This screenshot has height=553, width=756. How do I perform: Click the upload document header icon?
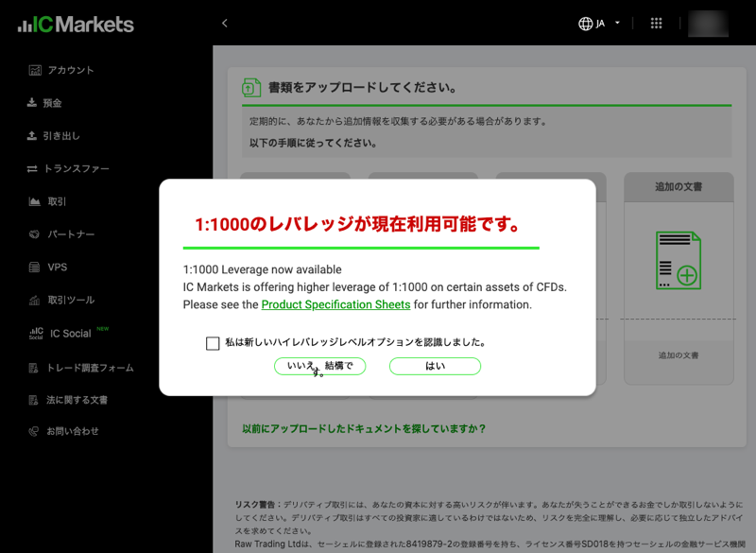(251, 88)
